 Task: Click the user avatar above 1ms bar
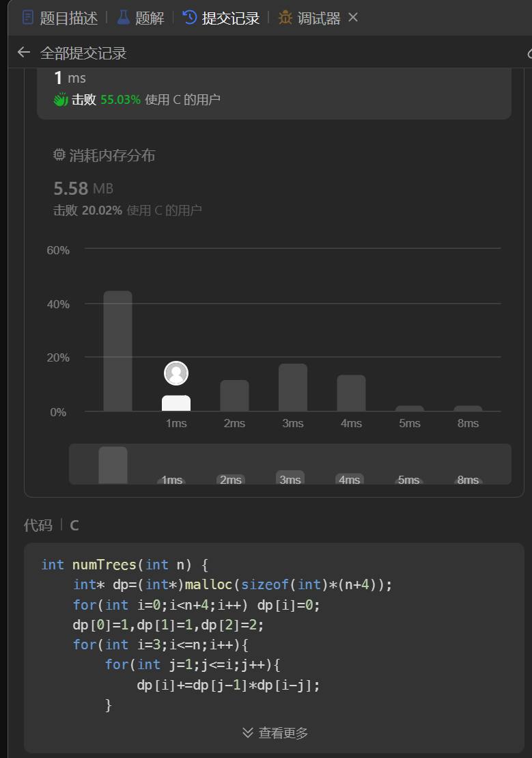point(176,373)
